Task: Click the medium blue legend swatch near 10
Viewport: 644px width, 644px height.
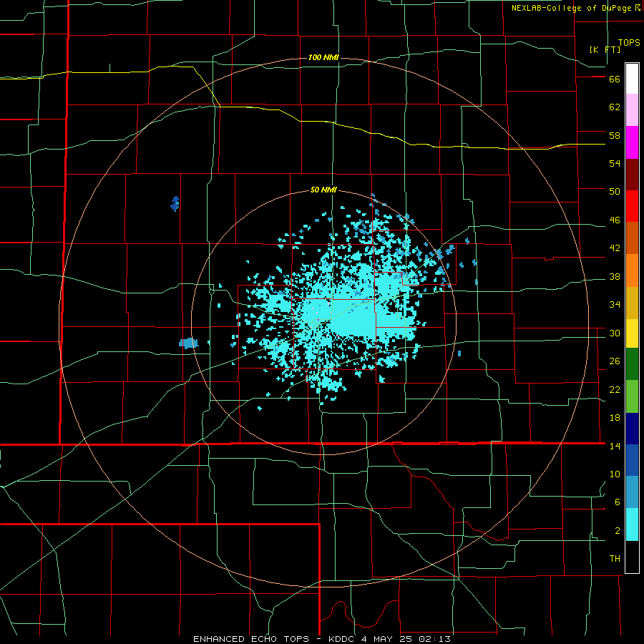Action: pos(632,460)
